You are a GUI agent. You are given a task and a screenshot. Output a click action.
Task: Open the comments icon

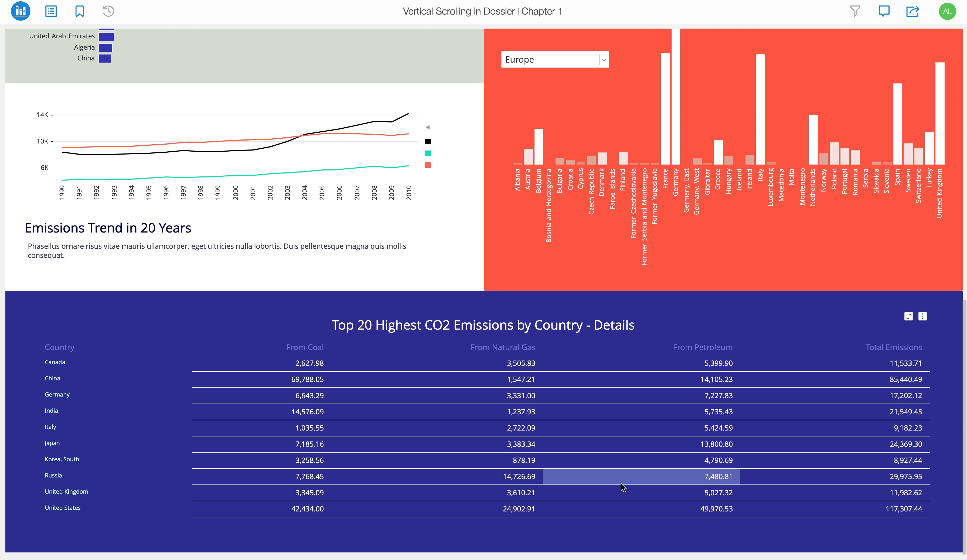pyautogui.click(x=884, y=11)
